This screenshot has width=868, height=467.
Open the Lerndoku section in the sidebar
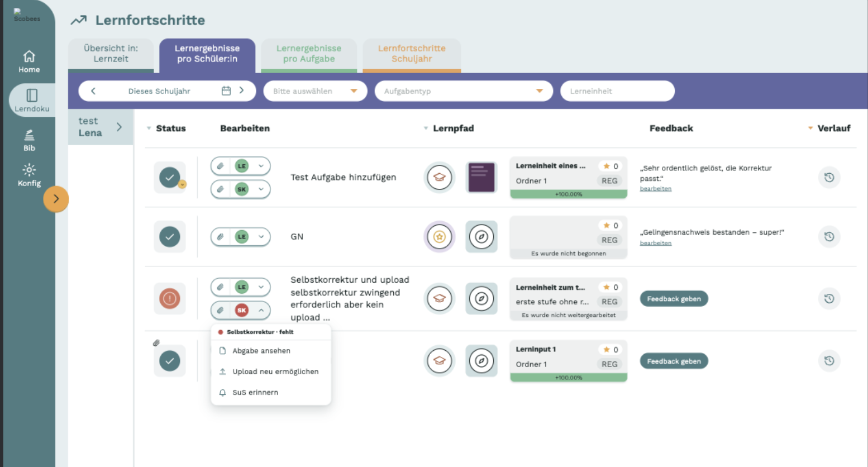tap(32, 101)
